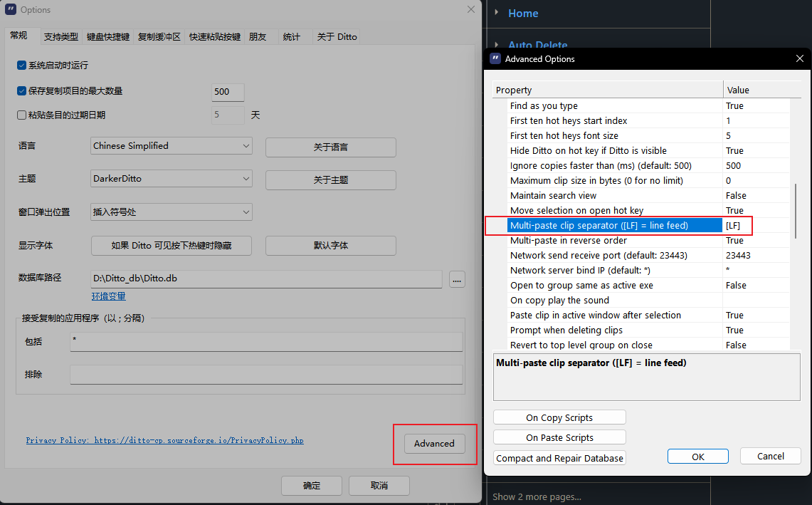Click the [LF] value of Multi-paste clip separator
Screen dimensions: 812x505
click(733, 226)
